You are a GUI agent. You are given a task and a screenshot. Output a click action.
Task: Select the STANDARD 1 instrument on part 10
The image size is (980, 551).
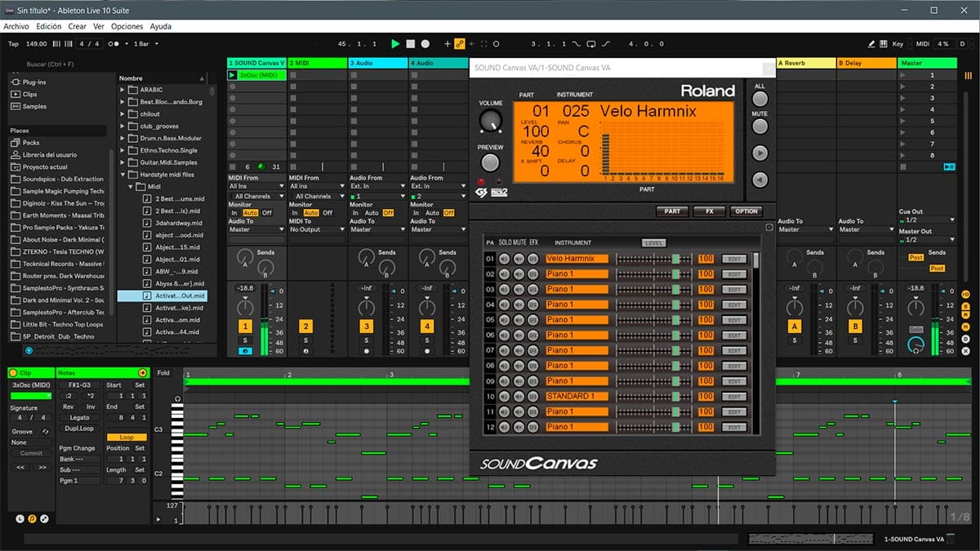577,397
